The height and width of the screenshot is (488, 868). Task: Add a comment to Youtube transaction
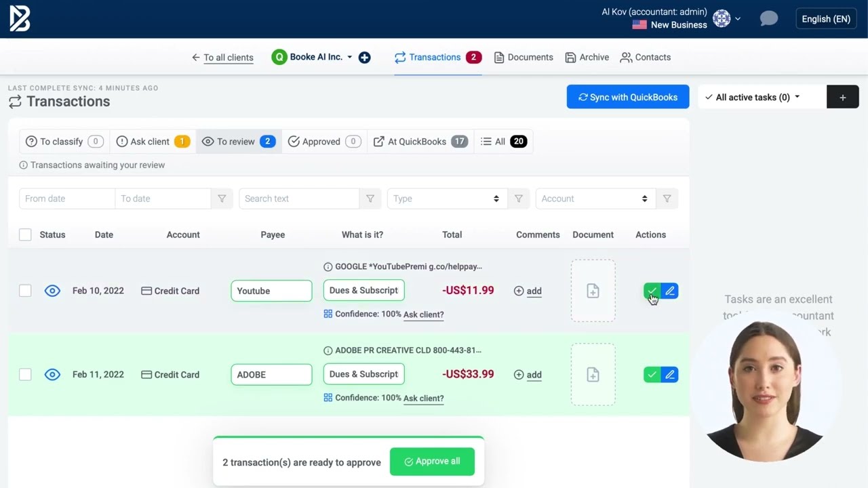tap(528, 291)
